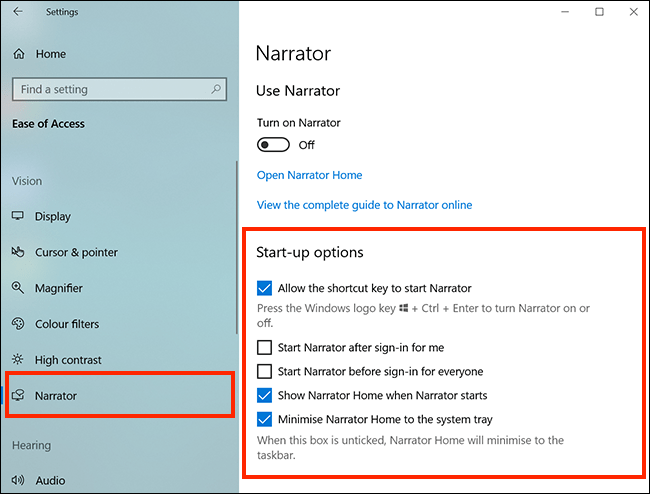Untick Minimise Narrator Home to the system tray
650x494 pixels.
pyautogui.click(x=264, y=419)
